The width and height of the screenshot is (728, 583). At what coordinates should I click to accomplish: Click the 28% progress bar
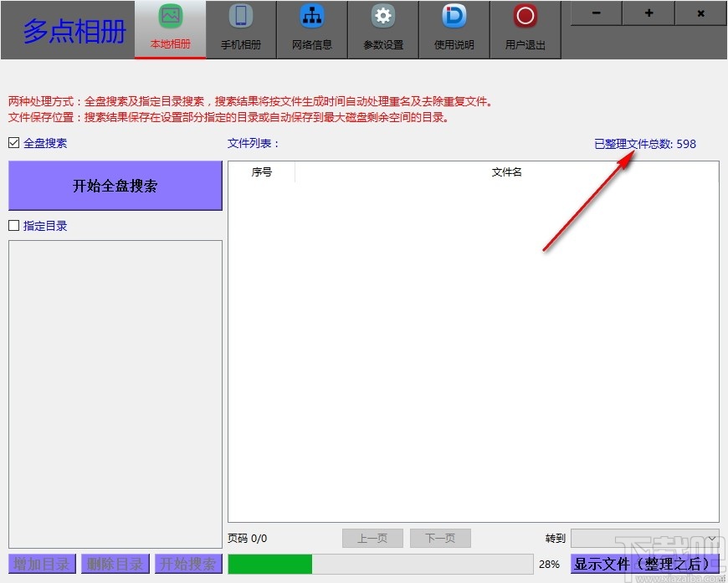coord(377,564)
